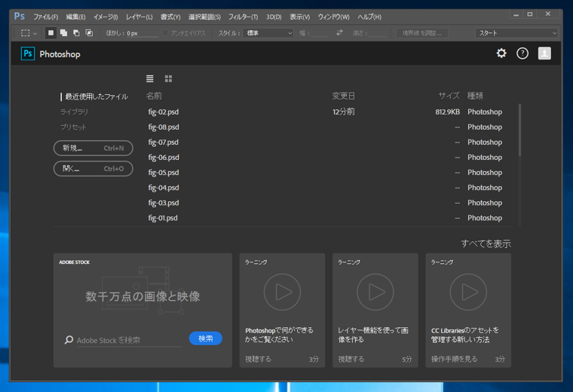Select the Intersect with selection icon

point(89,33)
